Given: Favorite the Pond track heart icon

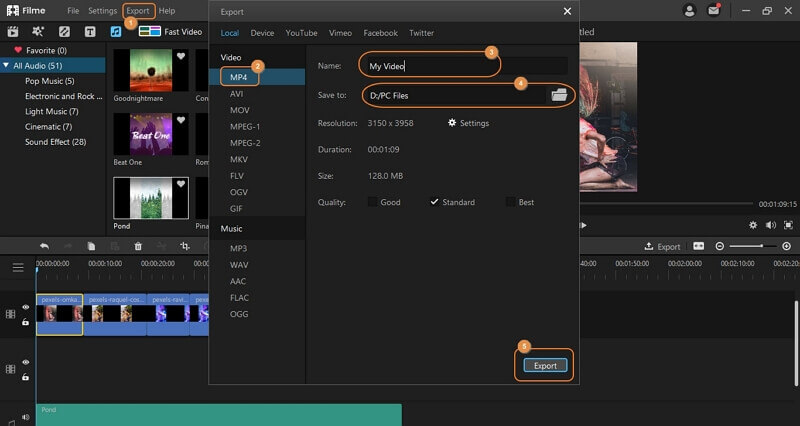Looking at the screenshot, I should pyautogui.click(x=181, y=184).
